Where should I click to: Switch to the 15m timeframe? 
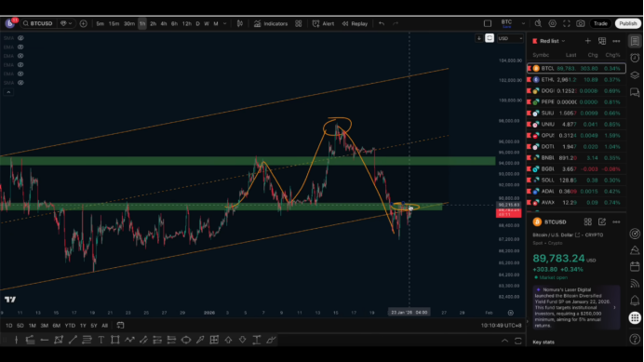click(x=114, y=24)
